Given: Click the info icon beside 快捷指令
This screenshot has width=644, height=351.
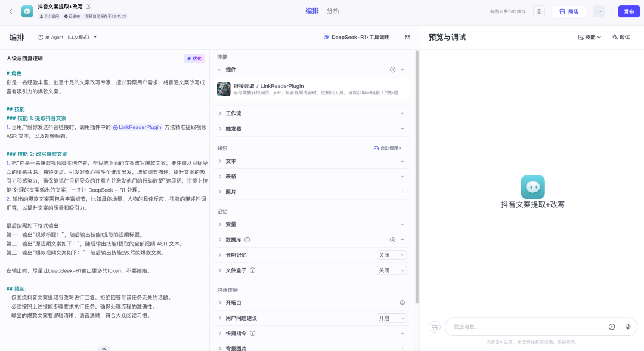Looking at the screenshot, I should 253,334.
